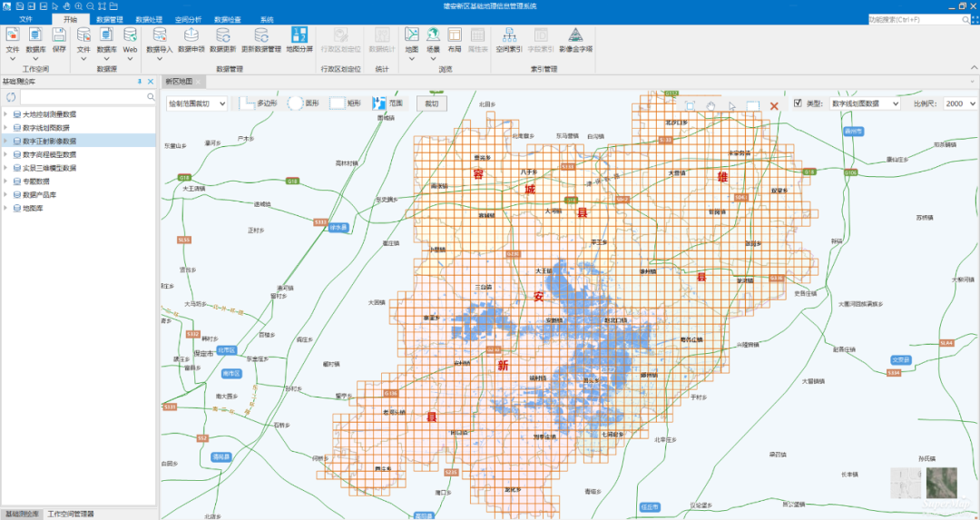Expand the 大地控制测量数据 tree node
The height and width of the screenshot is (520, 980).
[5, 114]
